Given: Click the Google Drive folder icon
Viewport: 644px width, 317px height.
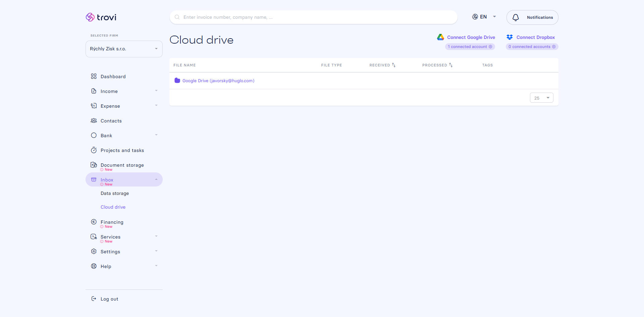Looking at the screenshot, I should (177, 81).
